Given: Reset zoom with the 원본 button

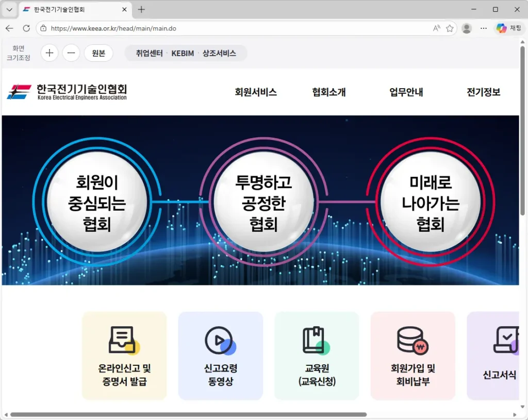Looking at the screenshot, I should point(98,53).
